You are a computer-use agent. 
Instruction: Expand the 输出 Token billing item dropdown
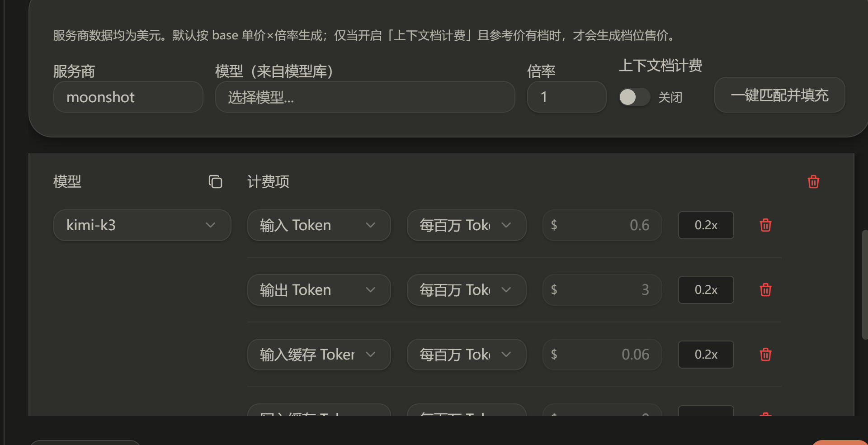[x=319, y=290]
